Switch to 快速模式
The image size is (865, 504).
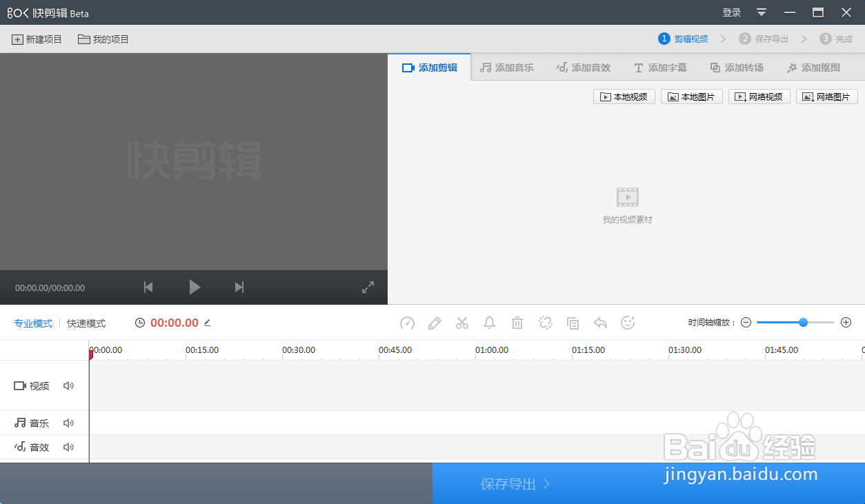pyautogui.click(x=86, y=323)
